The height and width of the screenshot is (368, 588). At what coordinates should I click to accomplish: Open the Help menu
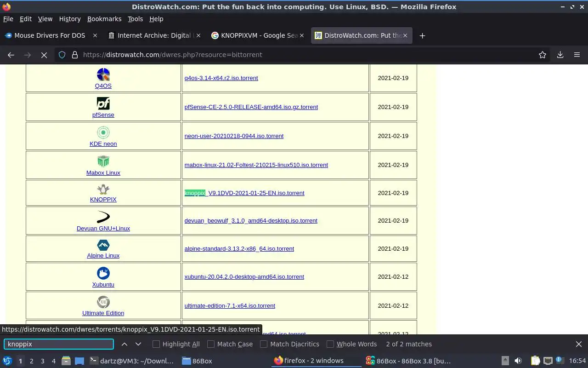point(156,19)
